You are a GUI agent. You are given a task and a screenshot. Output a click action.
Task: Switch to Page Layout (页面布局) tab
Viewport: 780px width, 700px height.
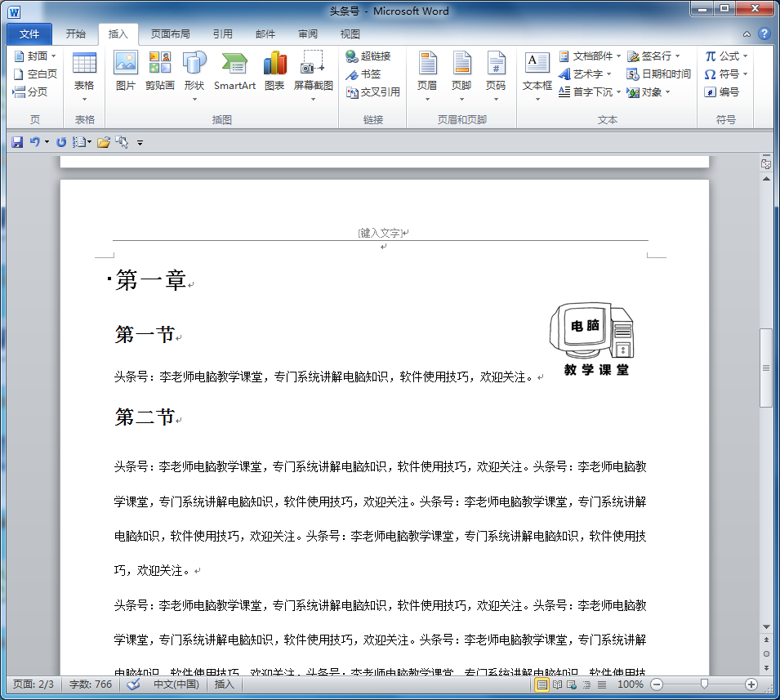171,33
